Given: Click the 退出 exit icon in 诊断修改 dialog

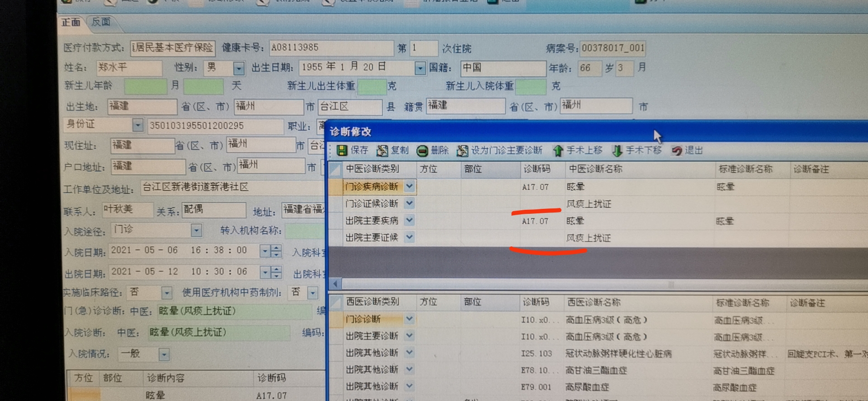Looking at the screenshot, I should pyautogui.click(x=677, y=151).
